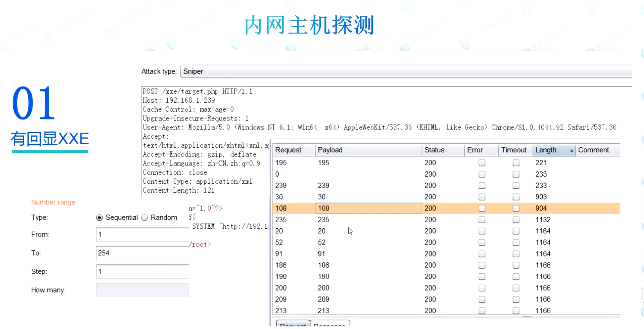This screenshot has height=329, width=644.
Task: Click the Host: 192.168.1.239 header line
Action: pos(179,100)
